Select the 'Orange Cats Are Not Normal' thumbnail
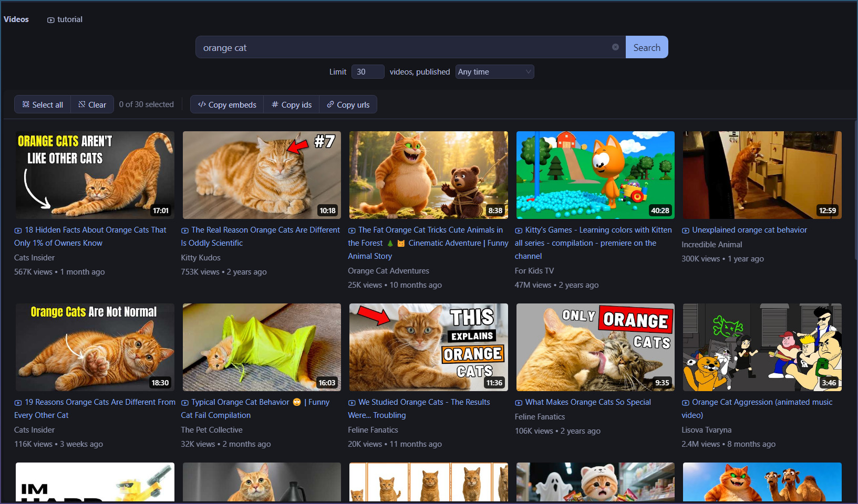Image resolution: width=858 pixels, height=504 pixels. pos(95,347)
